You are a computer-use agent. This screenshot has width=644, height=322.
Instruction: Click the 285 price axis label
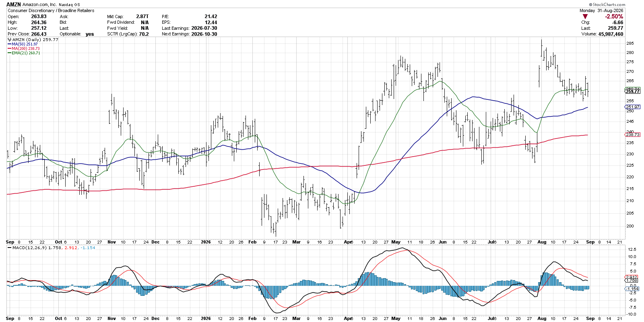tap(630, 43)
